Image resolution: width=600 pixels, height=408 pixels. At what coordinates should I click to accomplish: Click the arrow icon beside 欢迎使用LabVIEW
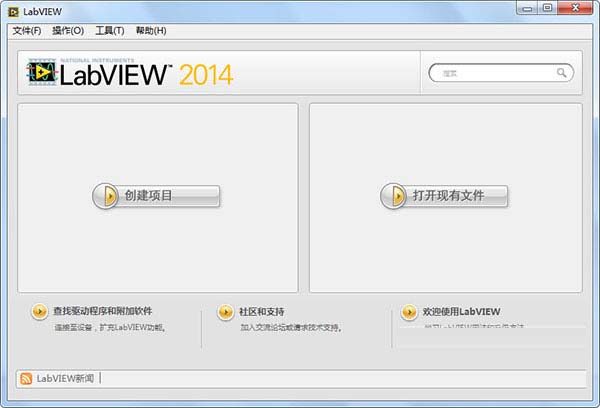(x=409, y=312)
